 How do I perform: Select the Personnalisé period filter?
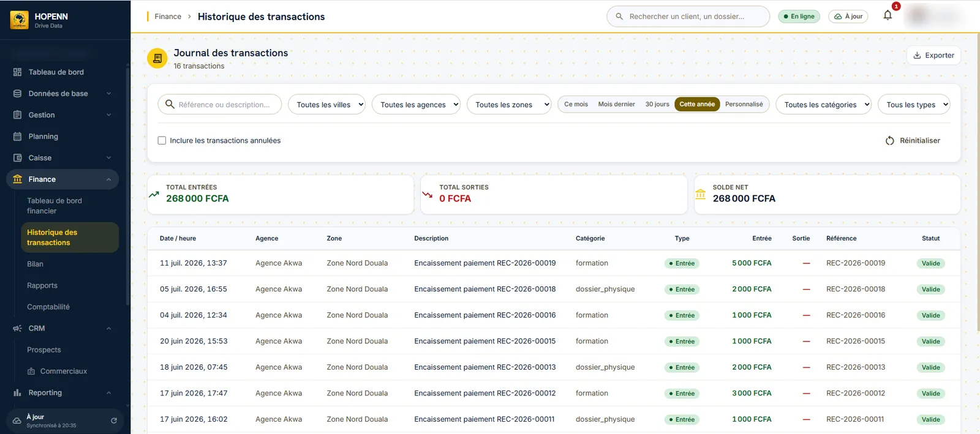click(744, 104)
